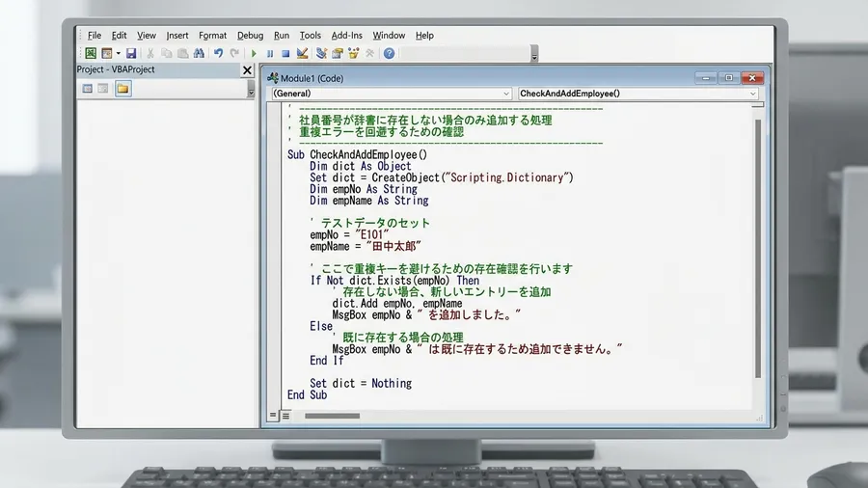This screenshot has width=868, height=488.
Task: Click the View Microsoft Excel icon
Action: pos(91,53)
